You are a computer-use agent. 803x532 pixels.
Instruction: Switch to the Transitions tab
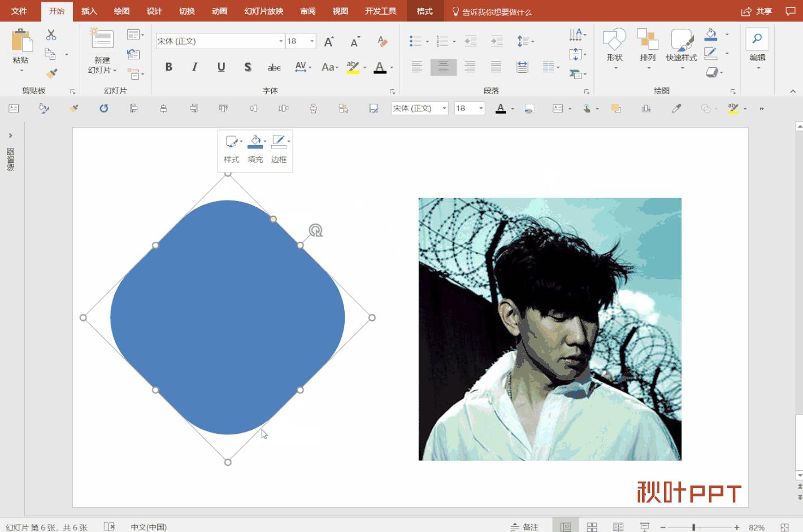[187, 11]
